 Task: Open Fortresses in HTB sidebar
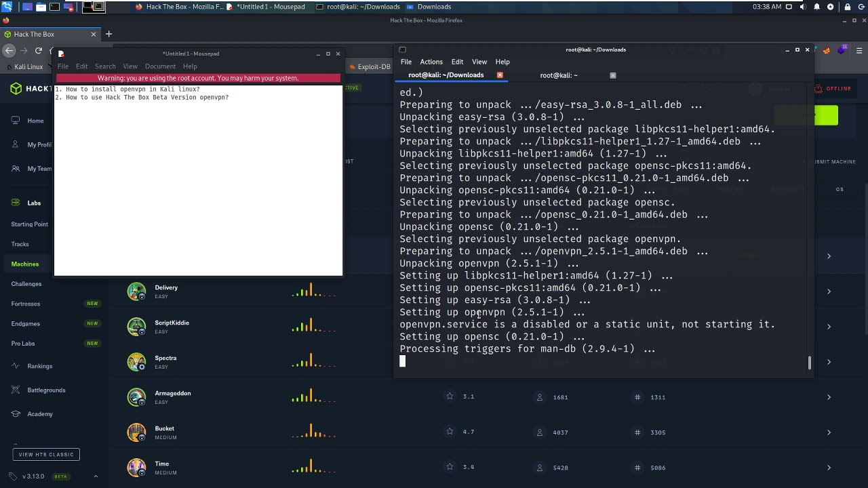(x=25, y=304)
